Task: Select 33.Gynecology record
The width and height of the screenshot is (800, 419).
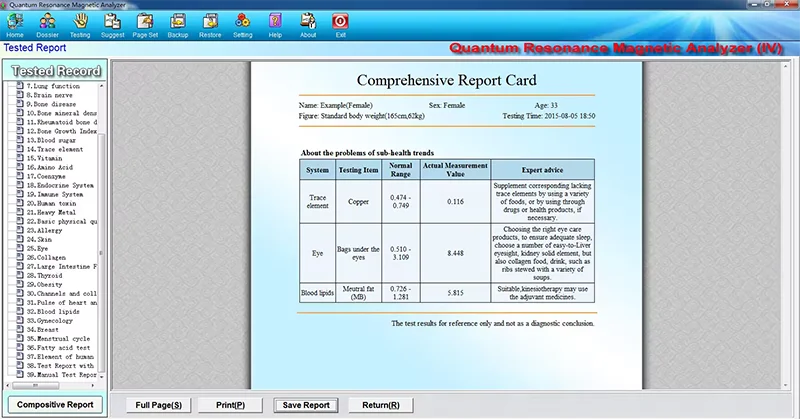Action: (49, 321)
